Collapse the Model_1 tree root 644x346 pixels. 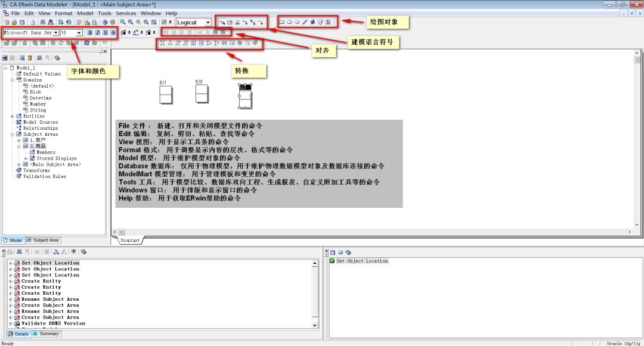(5, 68)
